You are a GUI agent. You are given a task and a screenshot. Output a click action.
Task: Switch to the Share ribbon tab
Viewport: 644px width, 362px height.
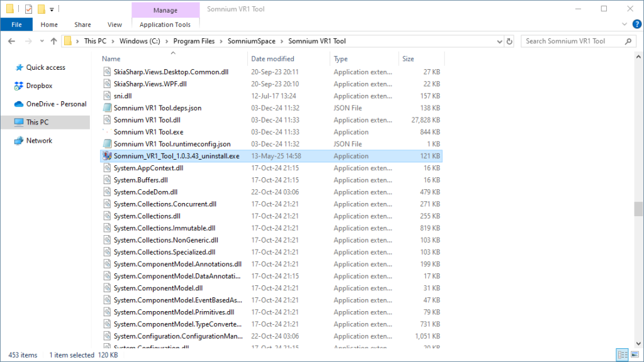[x=82, y=25]
